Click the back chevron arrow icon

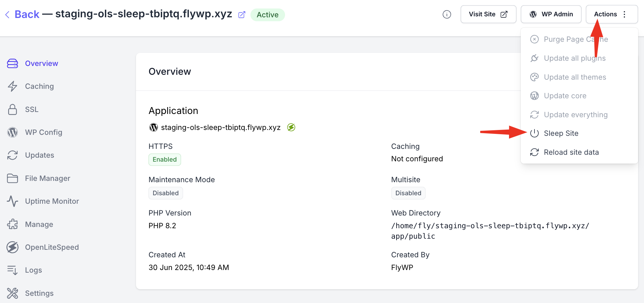click(x=7, y=14)
